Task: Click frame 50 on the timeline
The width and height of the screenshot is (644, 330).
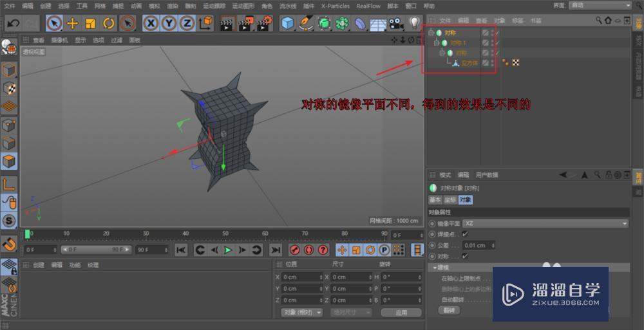Action: 225,234
